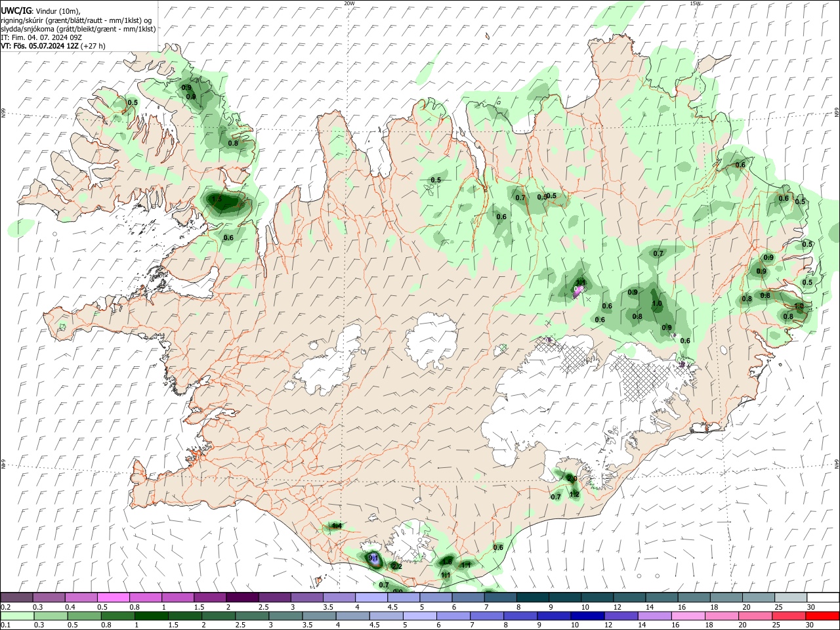Click the 'IT: Fim. 04. 07. 2024 09Z' line

[x=41, y=37]
